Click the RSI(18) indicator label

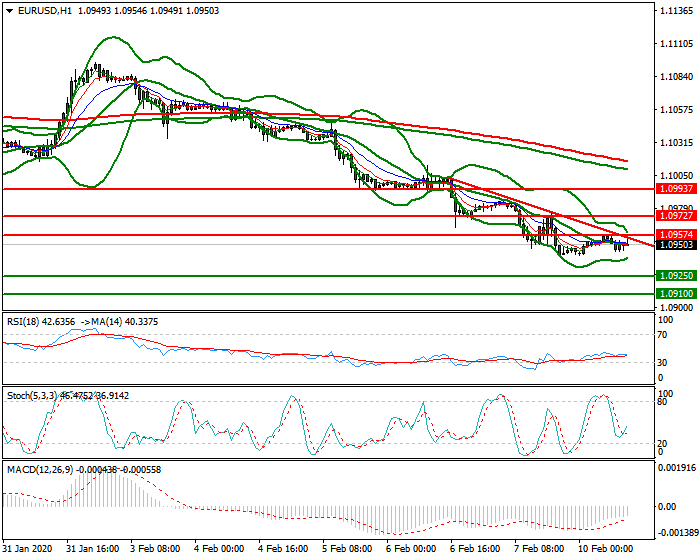(x=26, y=321)
